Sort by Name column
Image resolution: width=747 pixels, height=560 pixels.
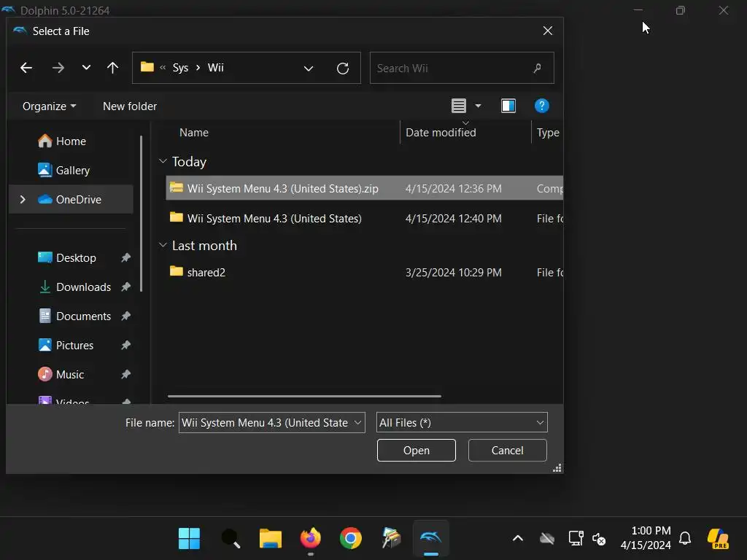pos(194,133)
